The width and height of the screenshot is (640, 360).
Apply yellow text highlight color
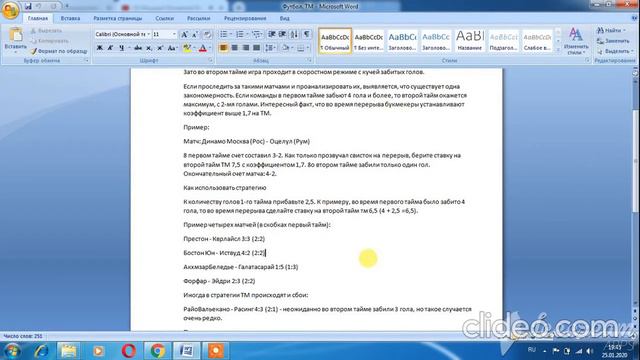pos(187,48)
